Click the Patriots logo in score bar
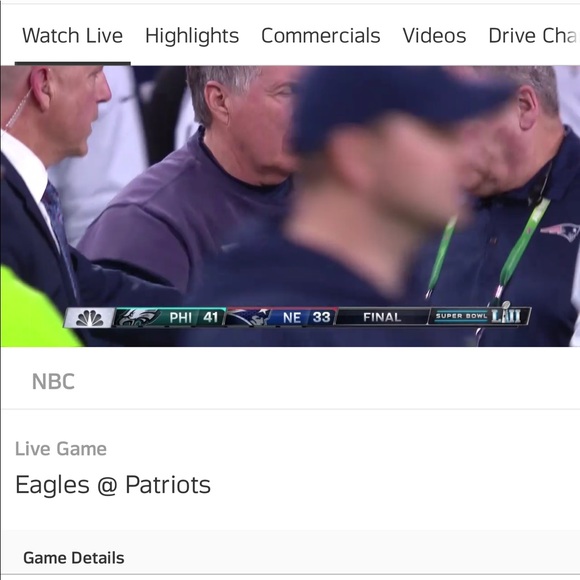Screen dimensions: 580x580 coord(248,317)
